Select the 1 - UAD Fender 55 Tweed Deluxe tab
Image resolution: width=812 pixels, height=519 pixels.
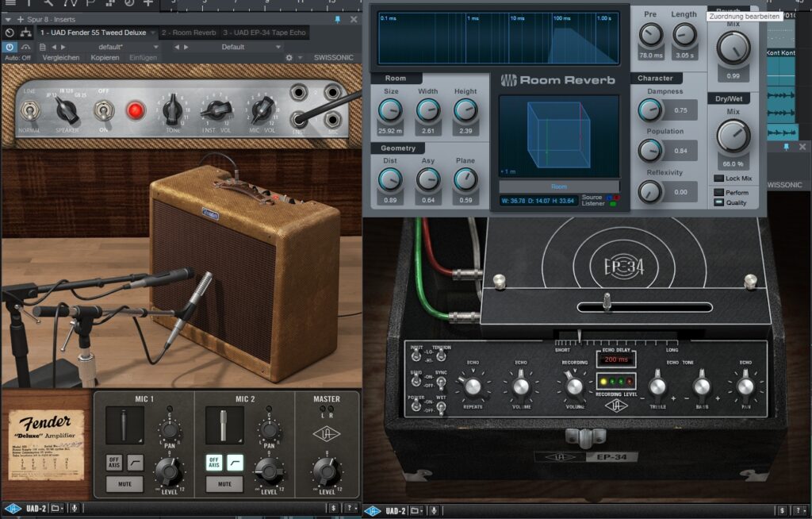pos(94,33)
